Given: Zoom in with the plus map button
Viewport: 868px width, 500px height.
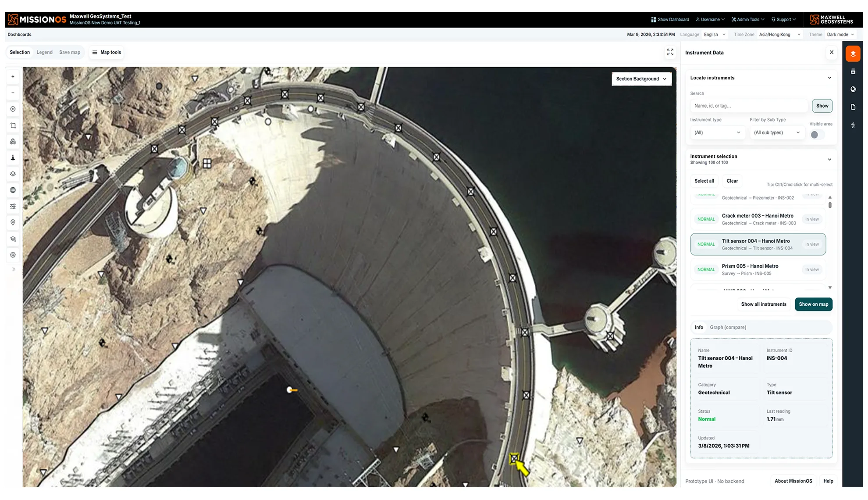Looking at the screenshot, I should (13, 77).
